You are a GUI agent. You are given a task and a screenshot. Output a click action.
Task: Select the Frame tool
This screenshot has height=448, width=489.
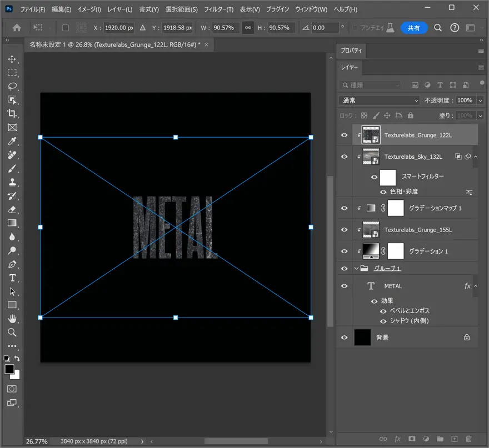click(12, 127)
